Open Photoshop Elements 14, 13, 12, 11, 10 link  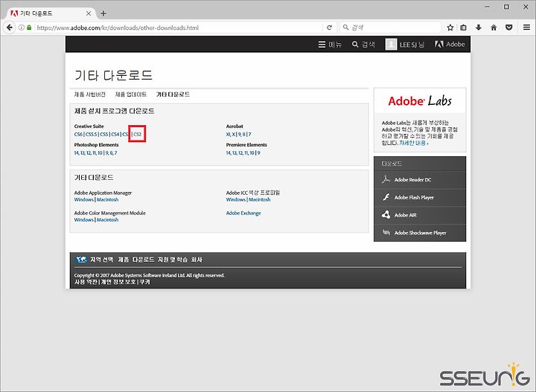[x=88, y=153]
